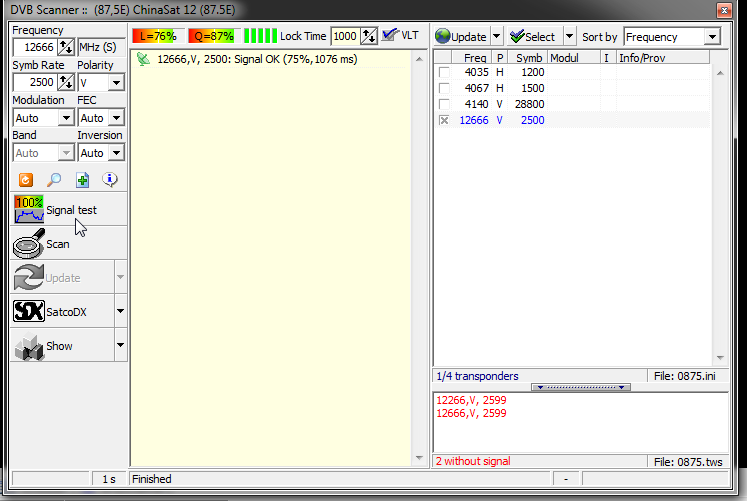
Task: Click the Symb column header
Action: (x=527, y=58)
